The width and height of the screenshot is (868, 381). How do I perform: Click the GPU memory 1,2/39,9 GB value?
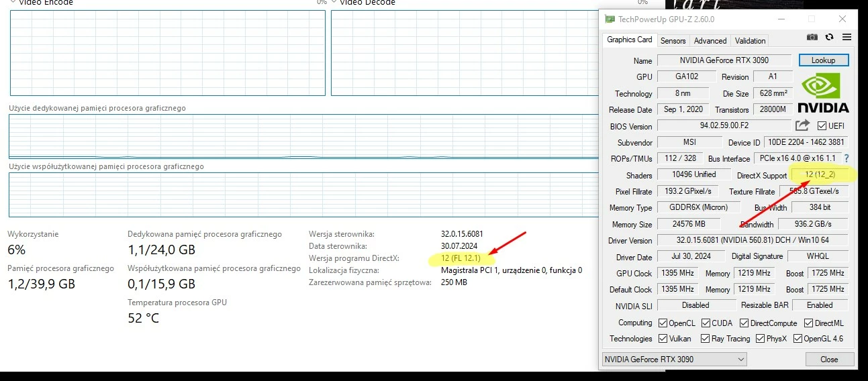[x=42, y=284]
